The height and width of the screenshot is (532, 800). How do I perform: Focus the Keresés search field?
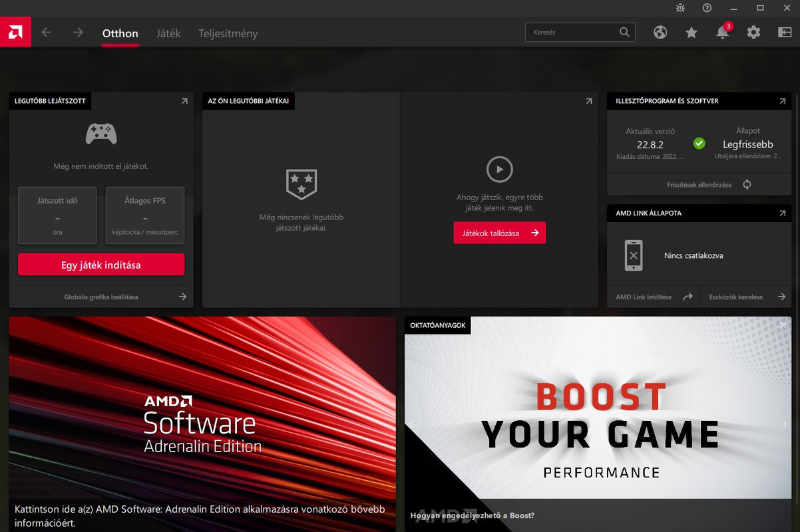coord(580,32)
